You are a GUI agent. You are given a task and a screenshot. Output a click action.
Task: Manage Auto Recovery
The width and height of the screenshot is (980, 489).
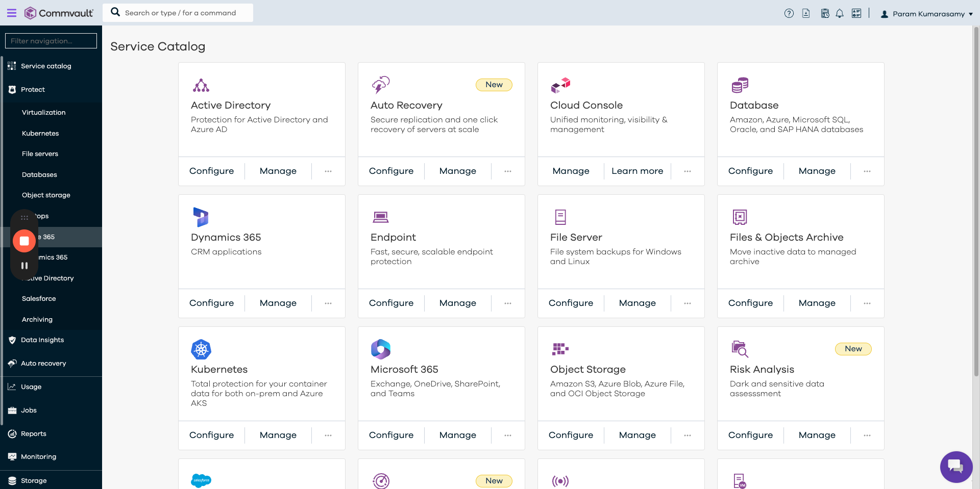pyautogui.click(x=458, y=171)
